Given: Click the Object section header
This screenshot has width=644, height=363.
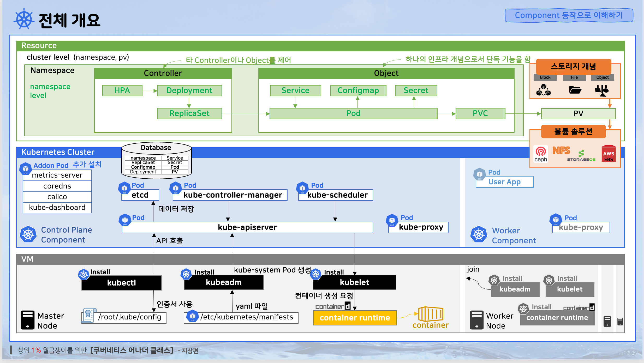Looking at the screenshot, I should point(386,73).
